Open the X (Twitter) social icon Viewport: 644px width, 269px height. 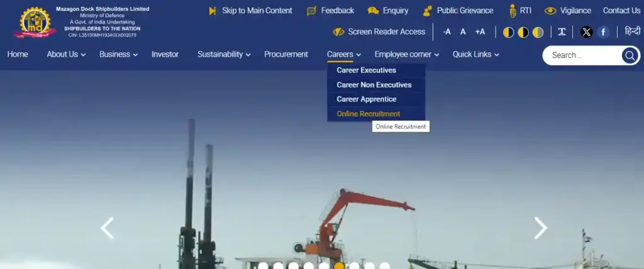(586, 32)
